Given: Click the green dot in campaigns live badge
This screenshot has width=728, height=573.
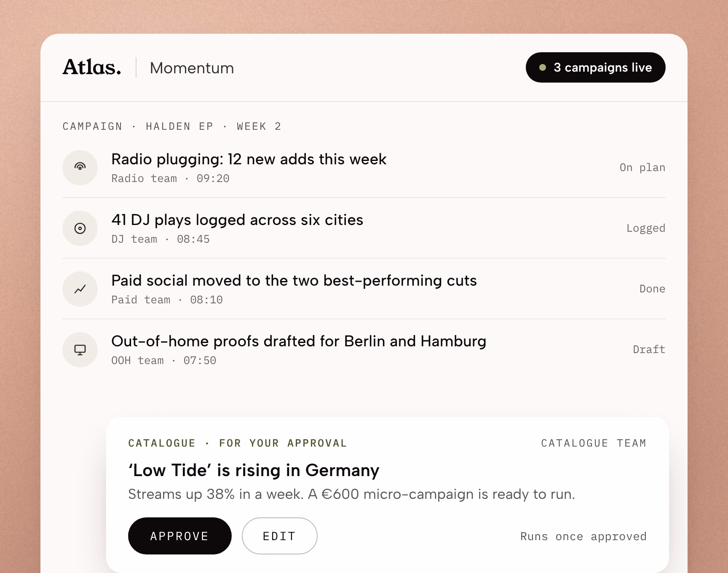Looking at the screenshot, I should click(x=543, y=67).
